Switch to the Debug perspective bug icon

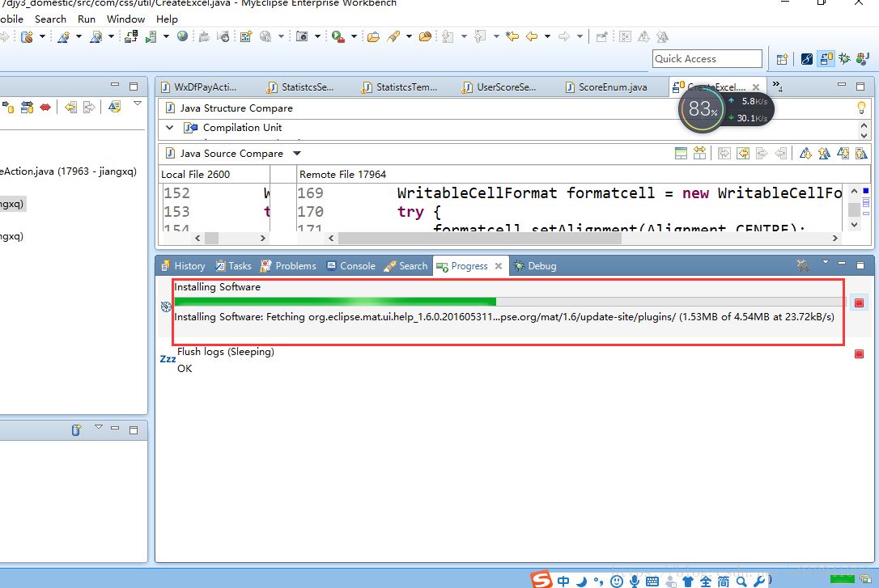tap(844, 58)
